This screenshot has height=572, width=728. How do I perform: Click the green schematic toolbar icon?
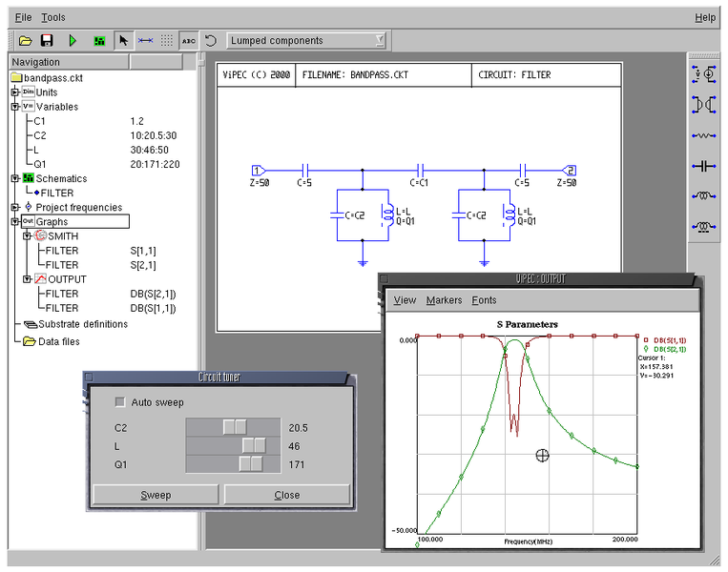99,41
